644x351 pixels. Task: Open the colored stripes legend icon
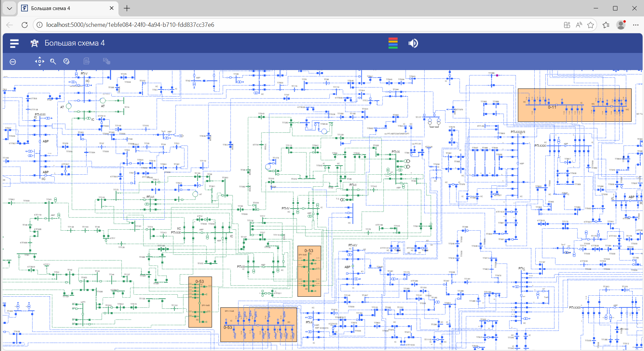coord(393,43)
